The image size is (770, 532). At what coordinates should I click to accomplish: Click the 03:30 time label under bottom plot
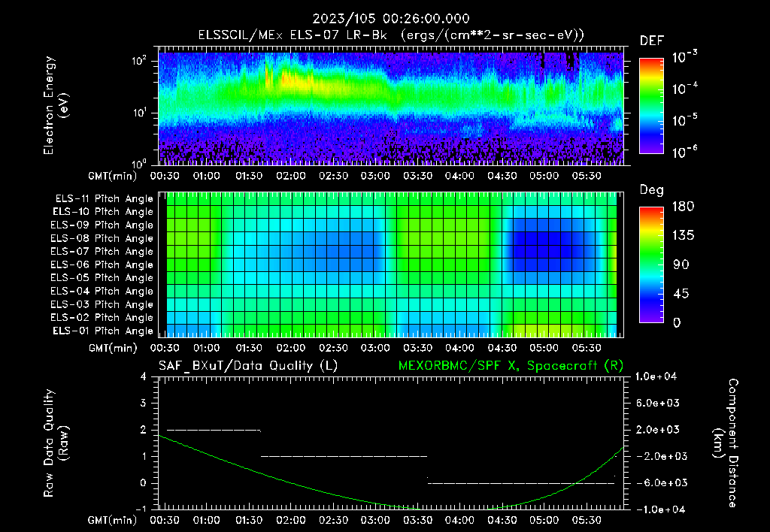point(417,520)
